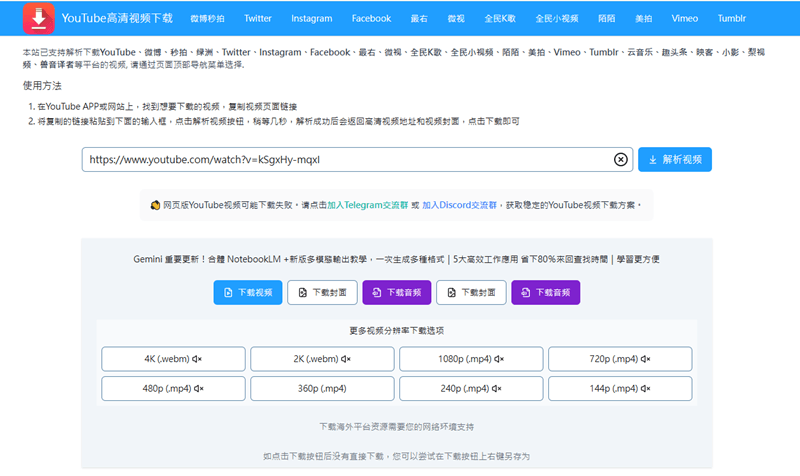Click the first purple 下载音频 button
The image size is (800, 476).
pos(397,292)
